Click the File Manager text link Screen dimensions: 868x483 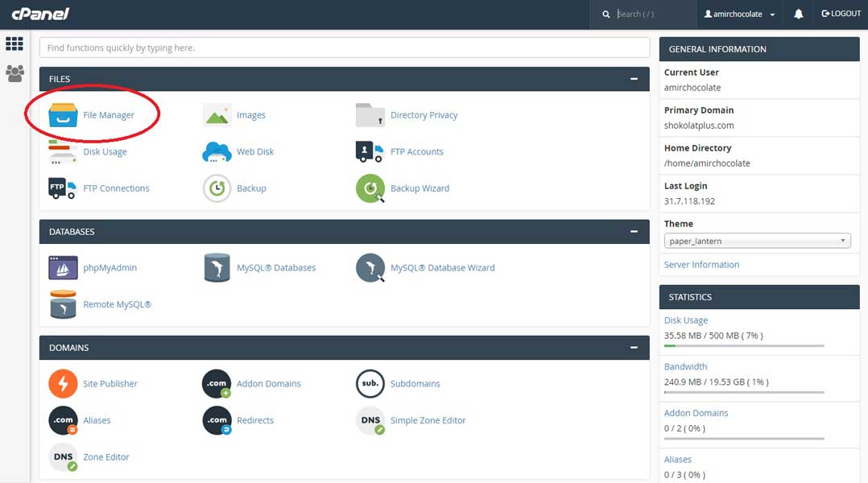tap(109, 115)
